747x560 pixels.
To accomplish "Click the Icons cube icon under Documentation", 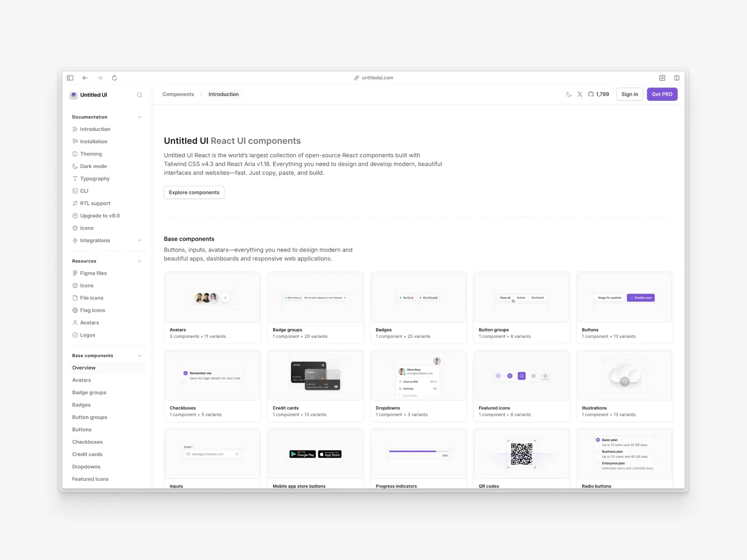I will pos(75,228).
